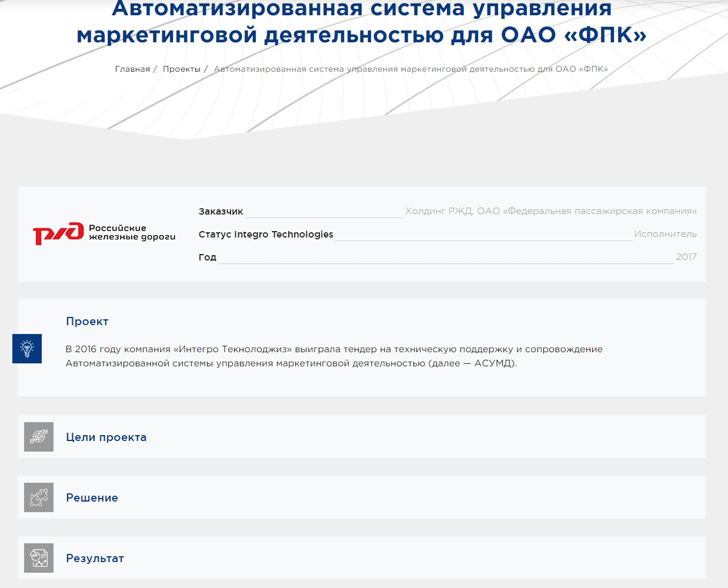Click the current page breadcrumb text
The width and height of the screenshot is (728, 588).
(x=411, y=69)
